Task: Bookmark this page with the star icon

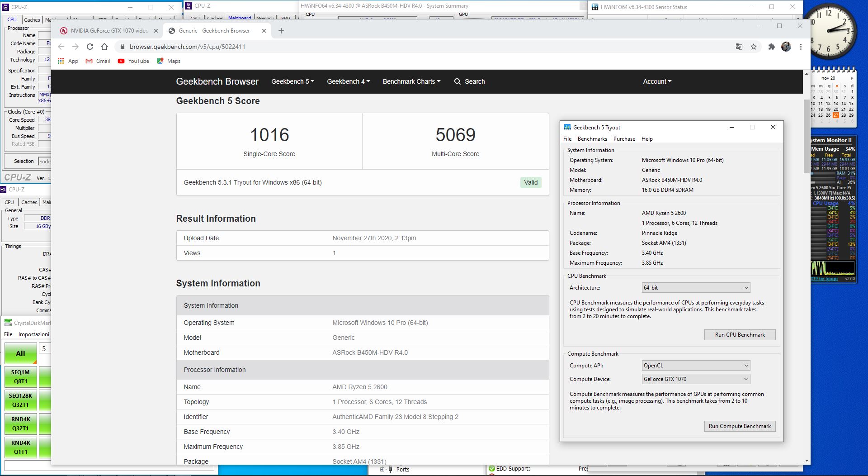Action: pos(754,47)
